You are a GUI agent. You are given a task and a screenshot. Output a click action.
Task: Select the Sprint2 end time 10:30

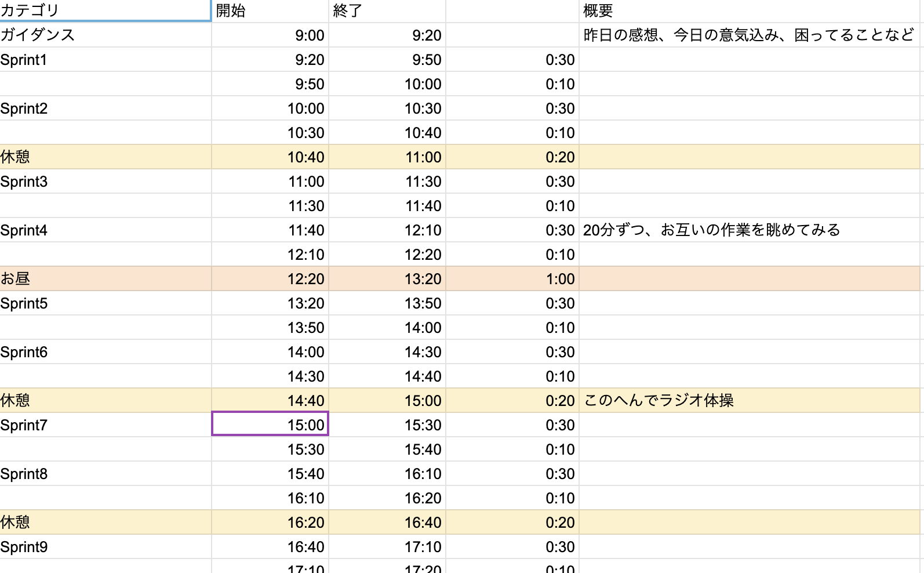tap(387, 108)
